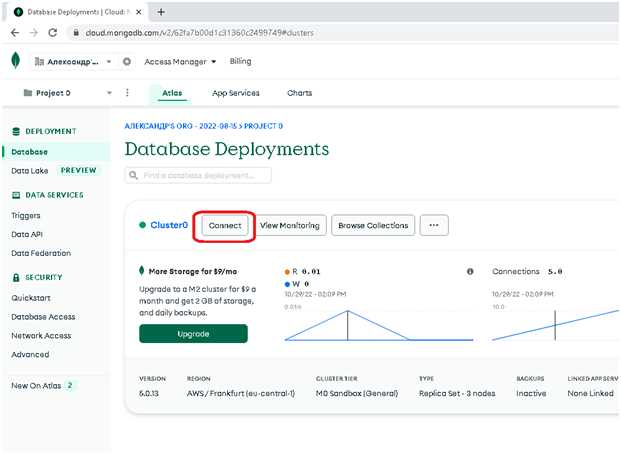
Task: Switch to the Atlas tab
Action: pos(172,93)
